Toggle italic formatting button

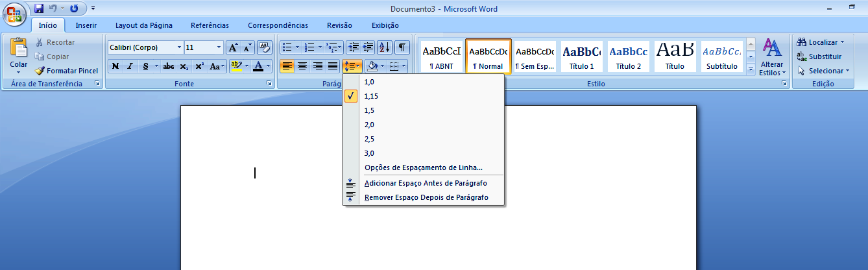[x=130, y=66]
